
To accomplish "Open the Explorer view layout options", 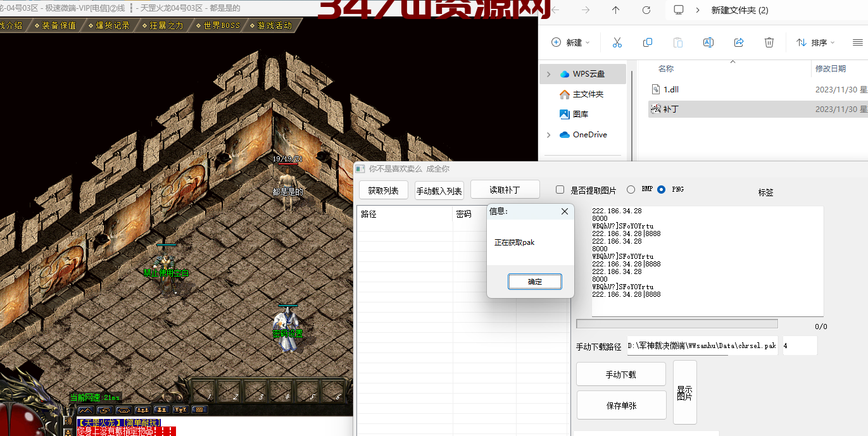I will coord(858,42).
